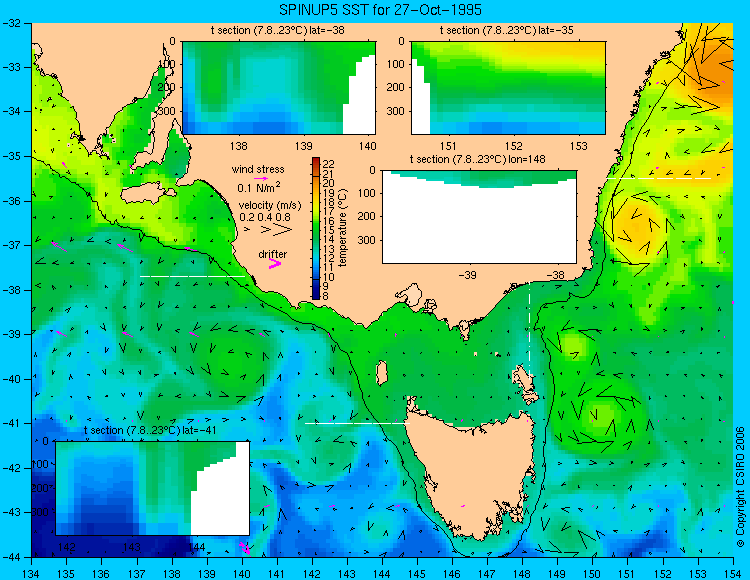Click '-39' under the lon=148 section plot
The image size is (750, 580).
(x=468, y=275)
